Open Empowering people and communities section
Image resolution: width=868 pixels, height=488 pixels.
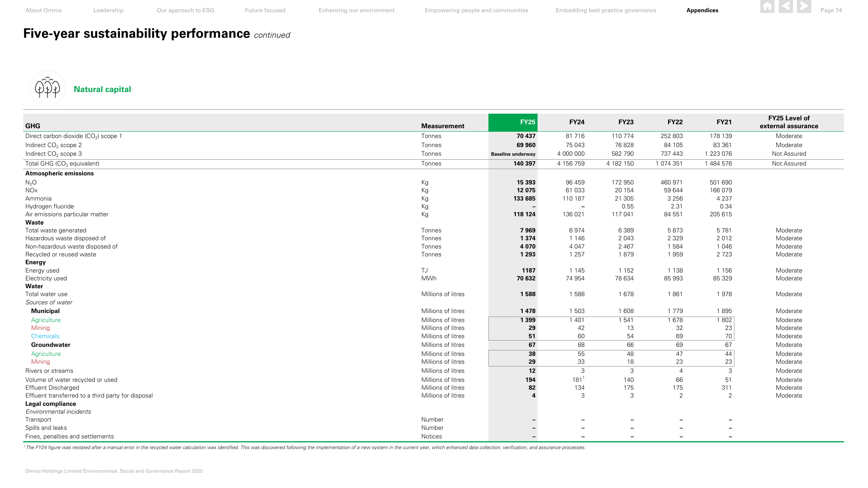click(x=477, y=10)
